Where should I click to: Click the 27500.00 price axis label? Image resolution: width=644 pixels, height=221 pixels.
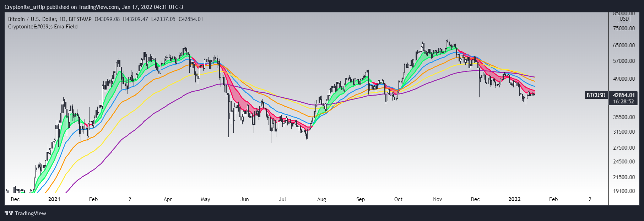(624, 147)
